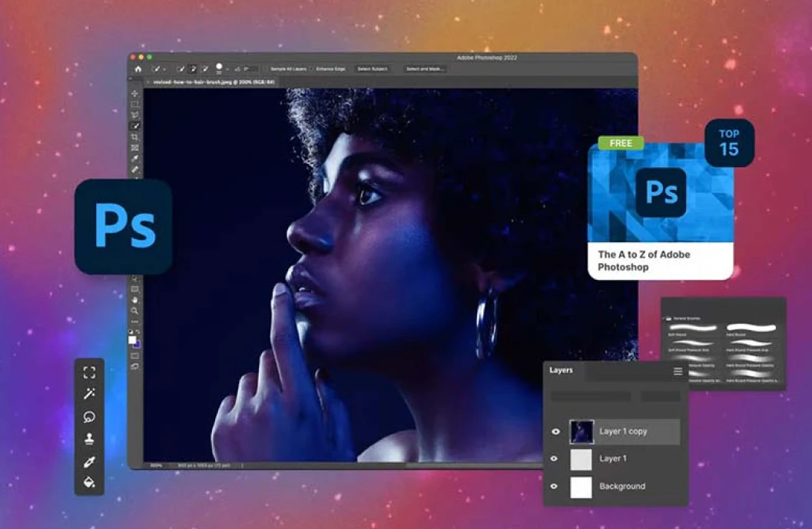
Task: Click the Select Subject button
Action: [x=373, y=69]
